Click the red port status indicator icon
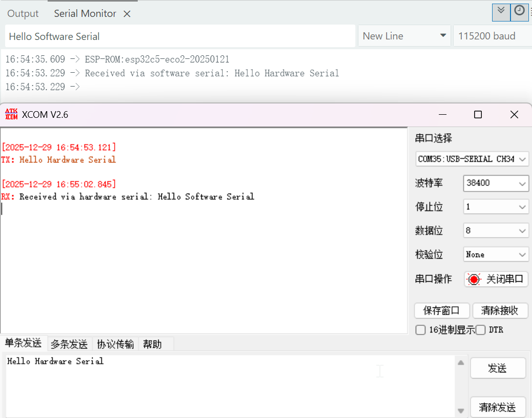The image size is (532, 418). (474, 279)
